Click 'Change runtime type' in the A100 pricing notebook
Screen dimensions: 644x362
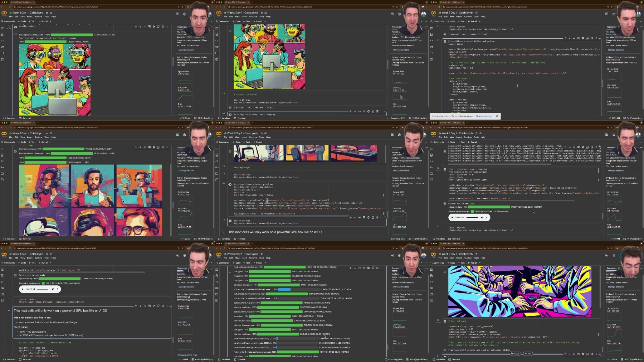pyautogui.click(x=187, y=355)
